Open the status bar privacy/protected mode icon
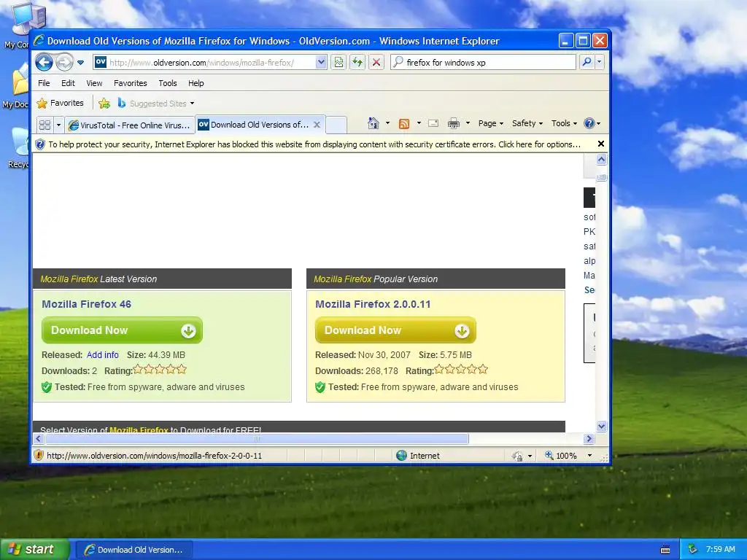 [x=517, y=456]
